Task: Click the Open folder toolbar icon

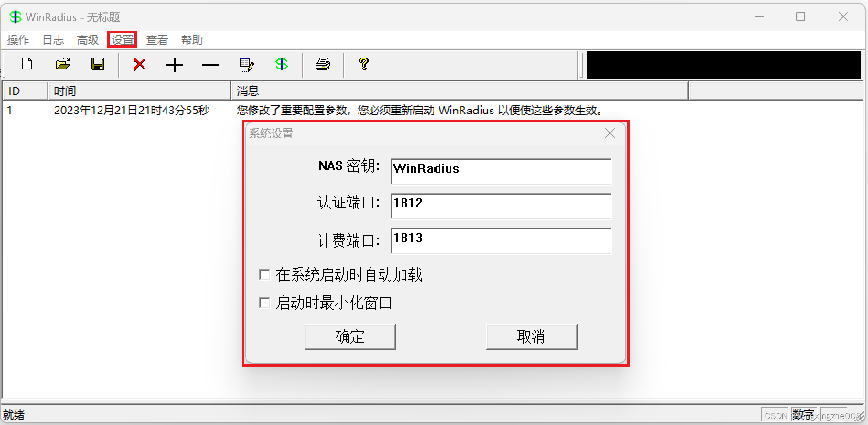Action: 63,64
